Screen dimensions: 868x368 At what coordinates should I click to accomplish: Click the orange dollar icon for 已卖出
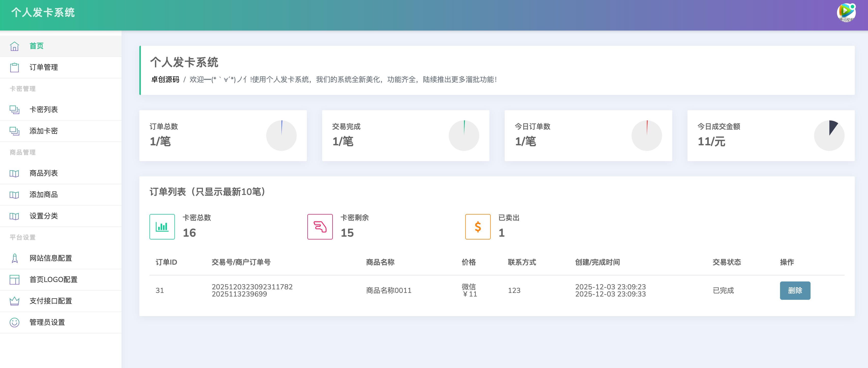[x=478, y=227]
